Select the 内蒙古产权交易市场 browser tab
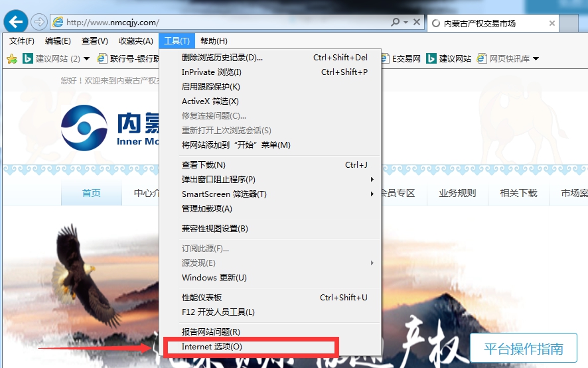 [x=492, y=24]
